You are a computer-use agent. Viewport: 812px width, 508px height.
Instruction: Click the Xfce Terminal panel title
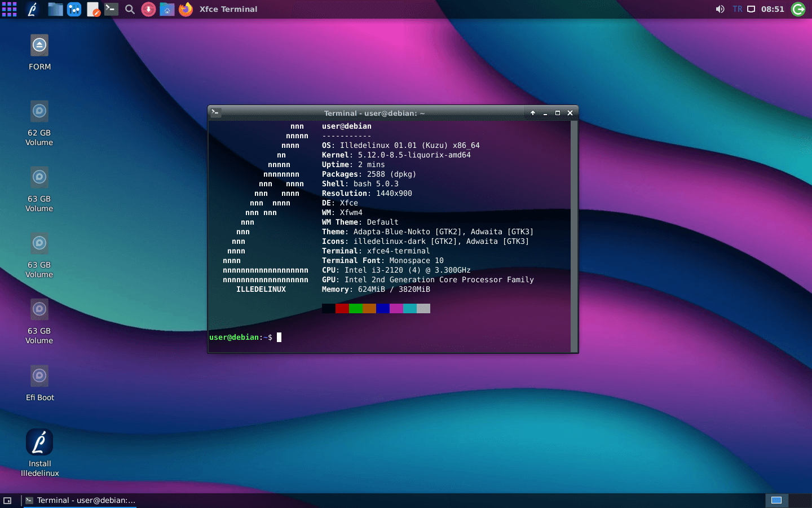(x=228, y=9)
